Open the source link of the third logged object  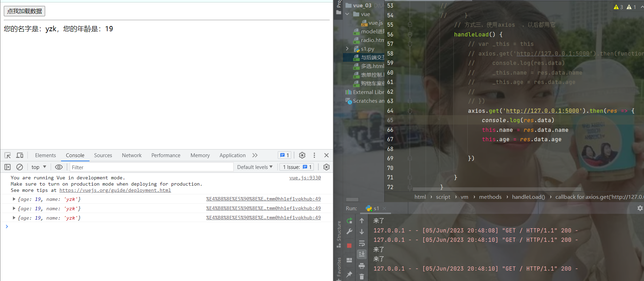coord(264,218)
